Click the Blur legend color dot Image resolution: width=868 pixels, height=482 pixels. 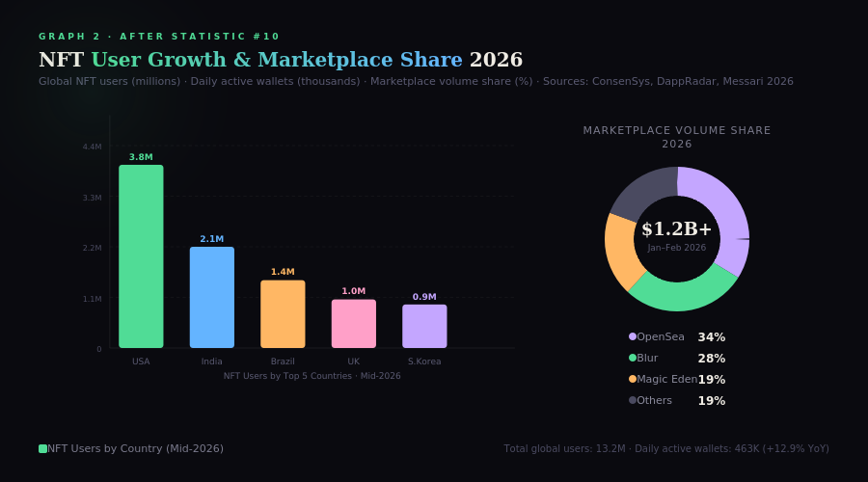[633, 358]
